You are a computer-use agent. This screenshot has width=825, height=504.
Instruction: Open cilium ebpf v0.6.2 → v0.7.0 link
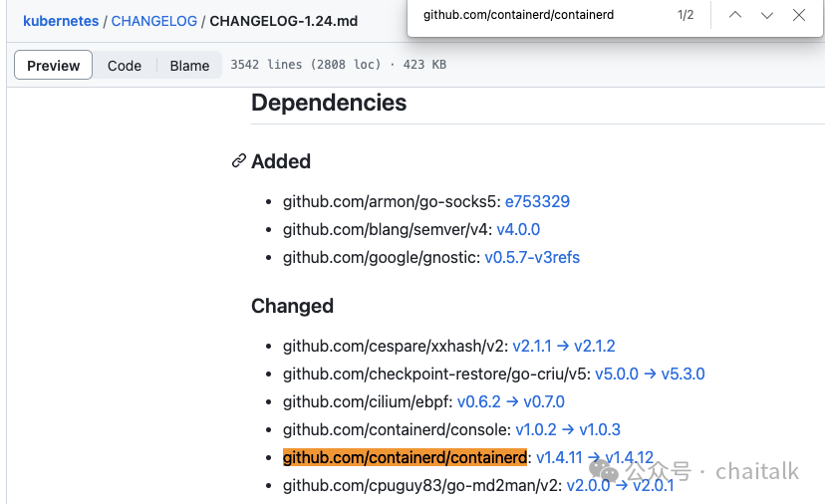510,401
